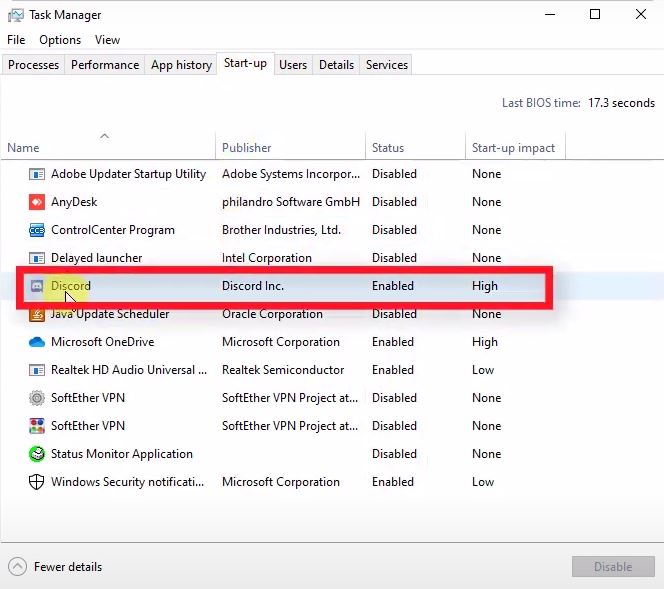Screen dimensions: 664x589
Task: Click the Task Manager title bar icon
Action: pos(16,15)
